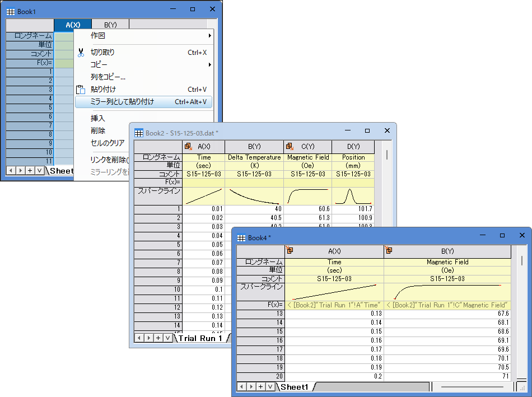Open the sheet list V button in Book4

click(x=270, y=386)
